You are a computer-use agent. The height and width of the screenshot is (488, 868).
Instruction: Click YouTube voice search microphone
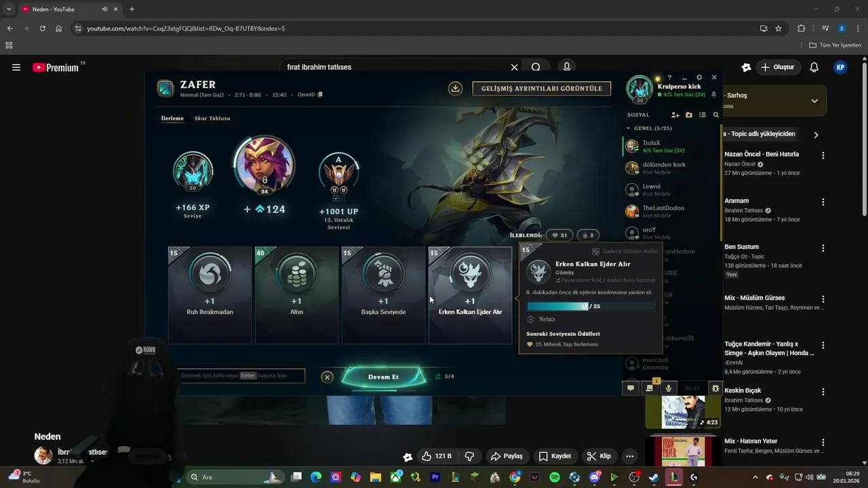click(567, 67)
